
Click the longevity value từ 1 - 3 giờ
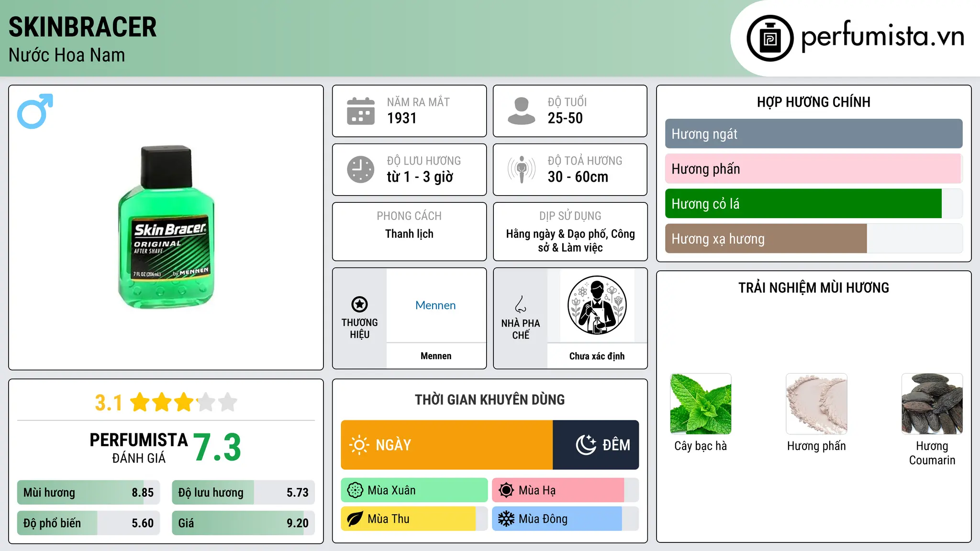pyautogui.click(x=420, y=177)
